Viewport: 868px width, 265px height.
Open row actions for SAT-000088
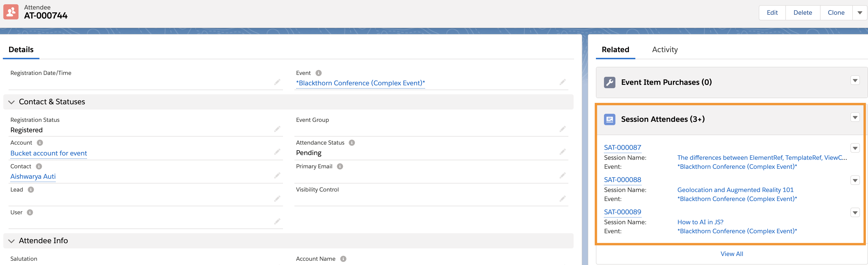pos(855,180)
